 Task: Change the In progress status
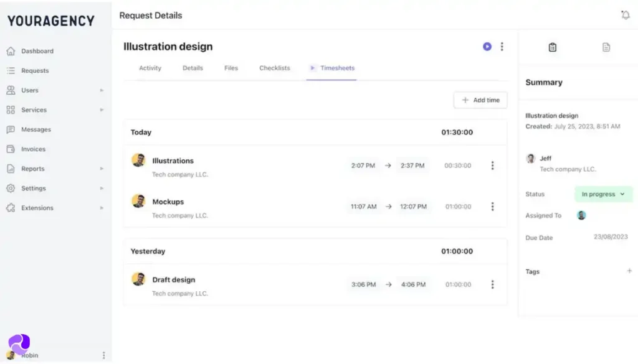[x=602, y=194]
